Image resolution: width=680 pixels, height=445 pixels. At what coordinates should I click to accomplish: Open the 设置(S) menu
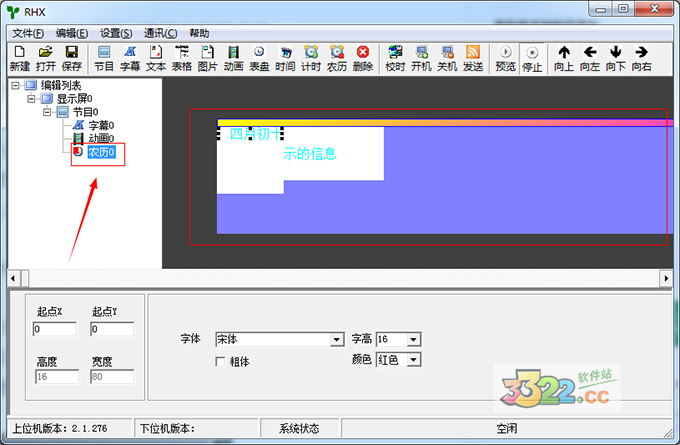(x=116, y=33)
